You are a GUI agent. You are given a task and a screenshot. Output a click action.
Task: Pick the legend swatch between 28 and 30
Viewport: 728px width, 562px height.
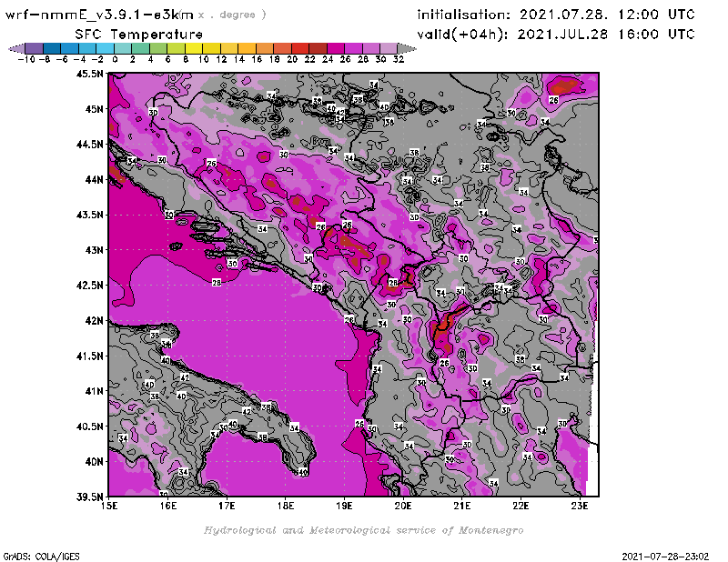(x=371, y=48)
